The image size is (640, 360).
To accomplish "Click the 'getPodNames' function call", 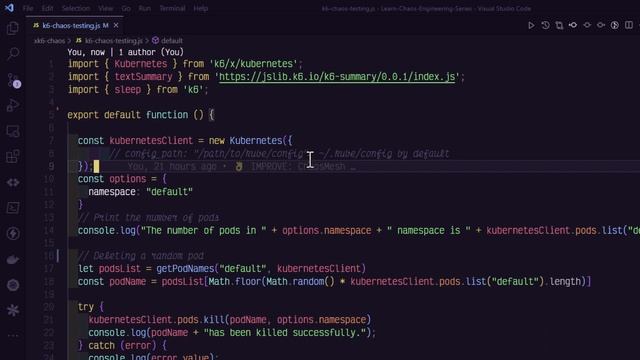I will click(x=185, y=269).
